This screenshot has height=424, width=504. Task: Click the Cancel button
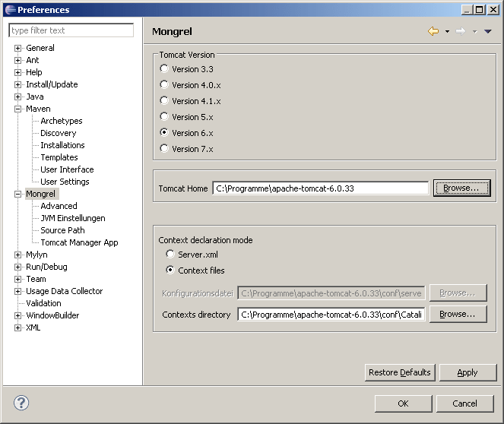[464, 403]
